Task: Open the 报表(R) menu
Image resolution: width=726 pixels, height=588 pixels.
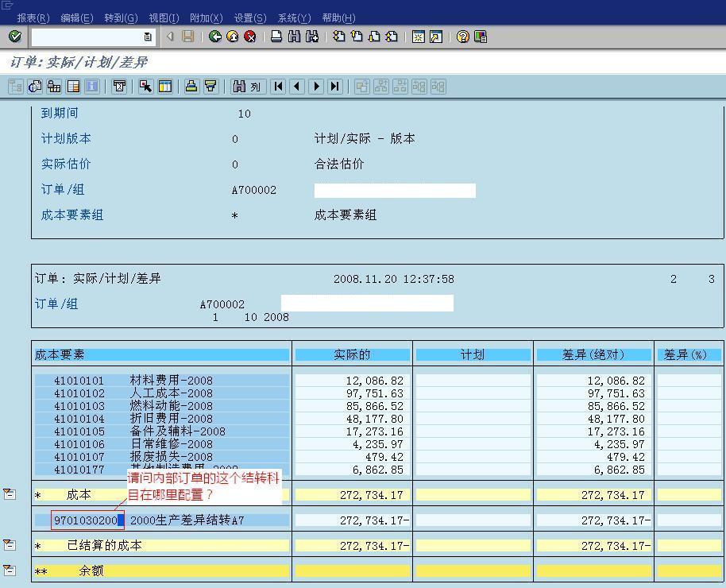Action: click(x=33, y=17)
